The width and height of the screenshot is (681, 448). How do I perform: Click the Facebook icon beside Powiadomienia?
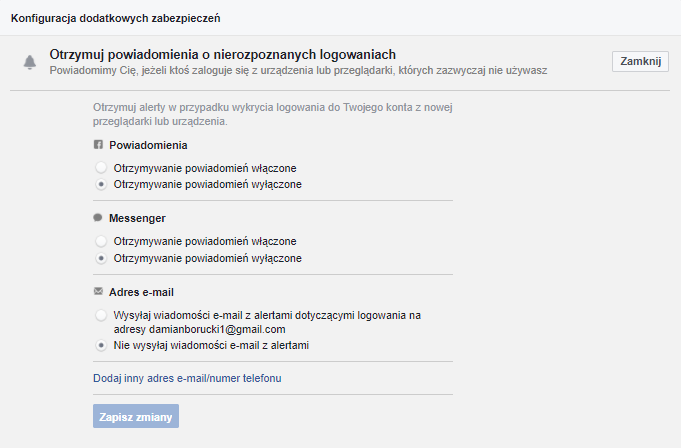98,145
